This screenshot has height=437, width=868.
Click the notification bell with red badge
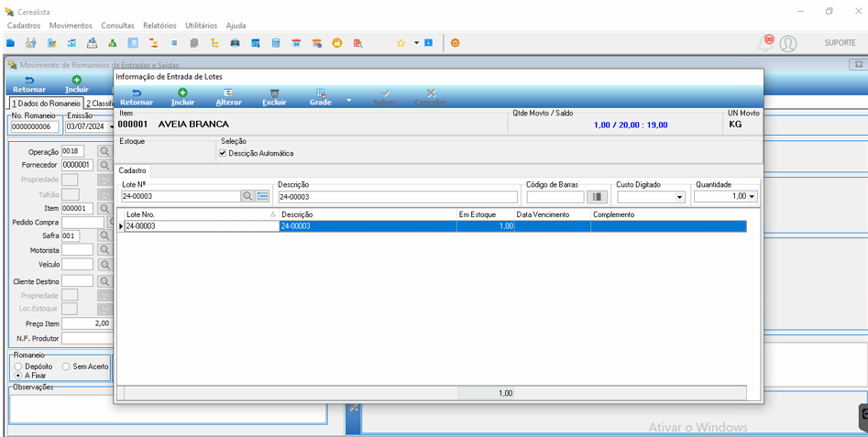pyautogui.click(x=766, y=42)
